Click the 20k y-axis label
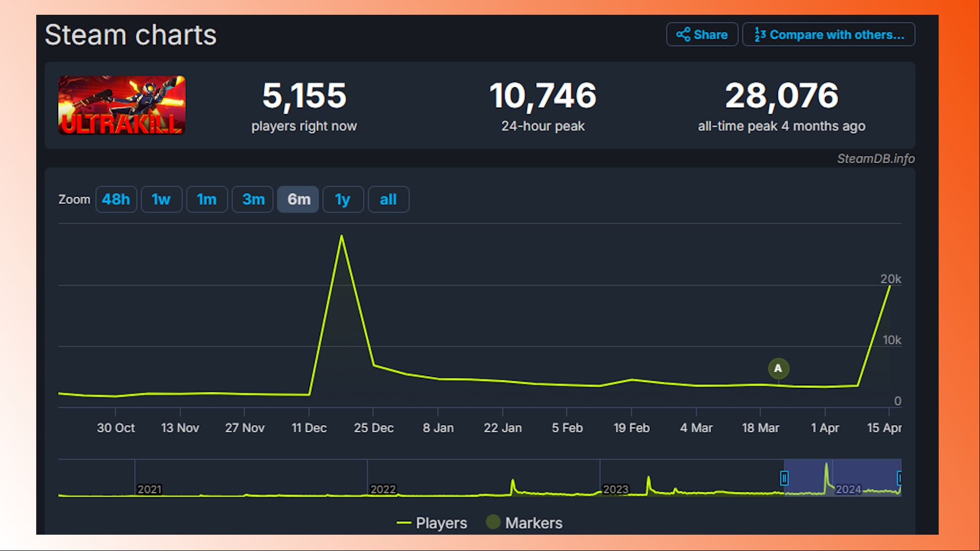 891,279
